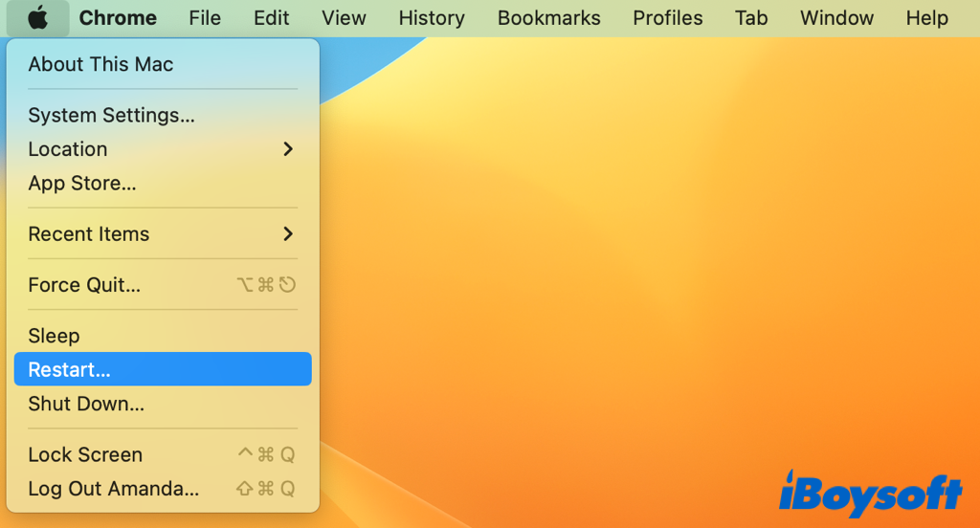980x528 pixels.
Task: Open the Edit menu
Action: [272, 18]
